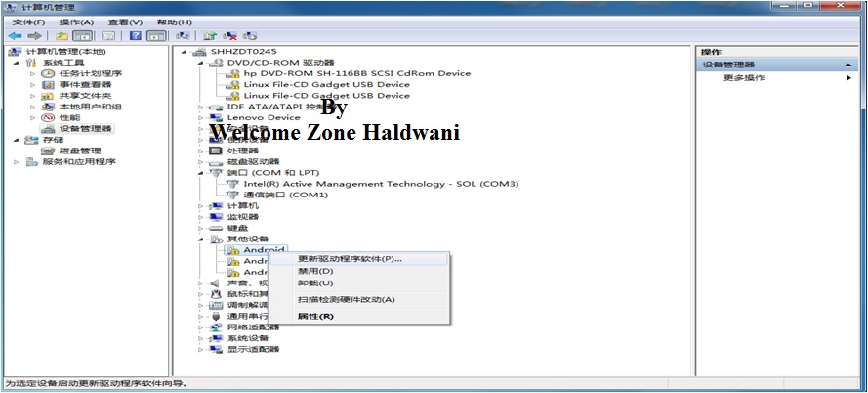Click the 键盘 keyboard icon
This screenshot has width=868, height=393.
pyautogui.click(x=216, y=228)
